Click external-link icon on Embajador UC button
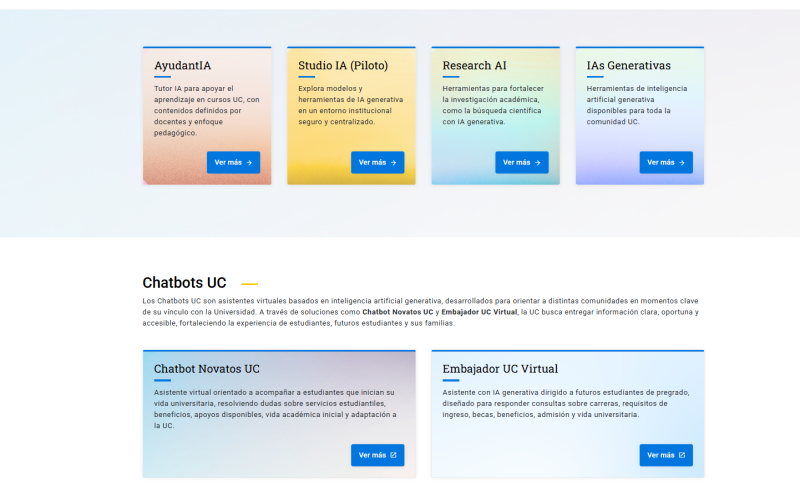The height and width of the screenshot is (488, 800). [x=682, y=455]
